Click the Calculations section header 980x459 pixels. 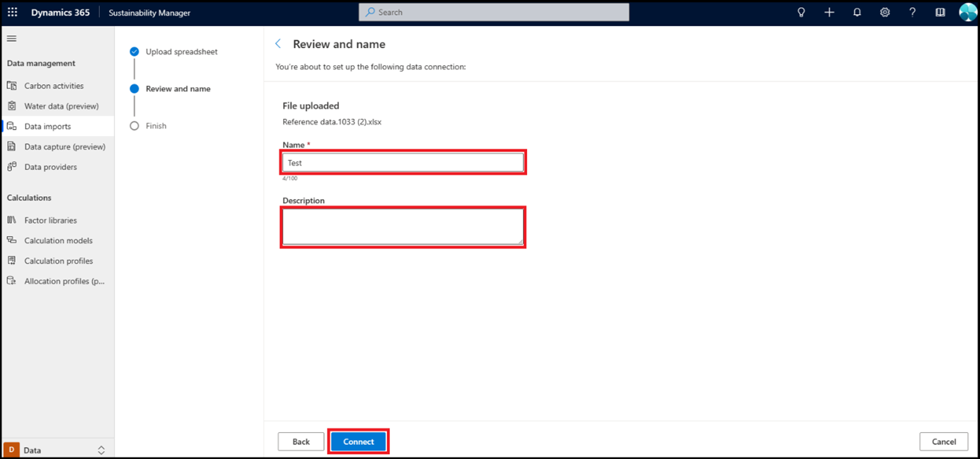[29, 198]
